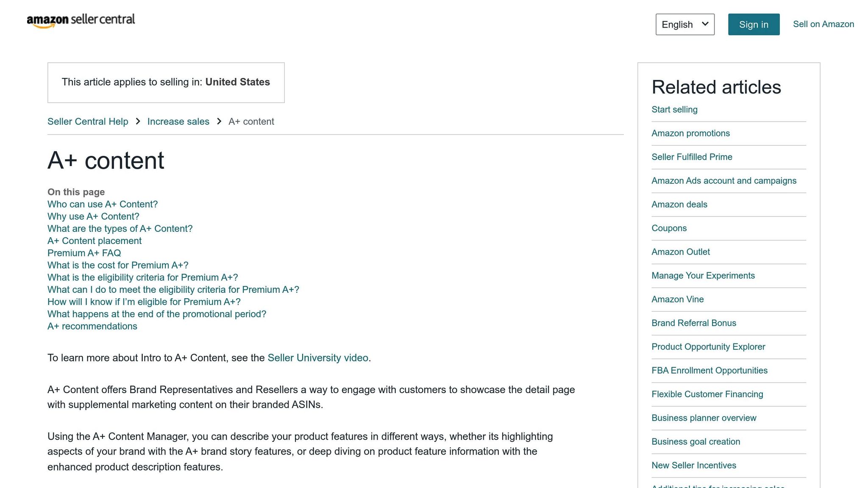868x488 pixels.
Task: Open Start selling related article
Action: click(x=674, y=110)
